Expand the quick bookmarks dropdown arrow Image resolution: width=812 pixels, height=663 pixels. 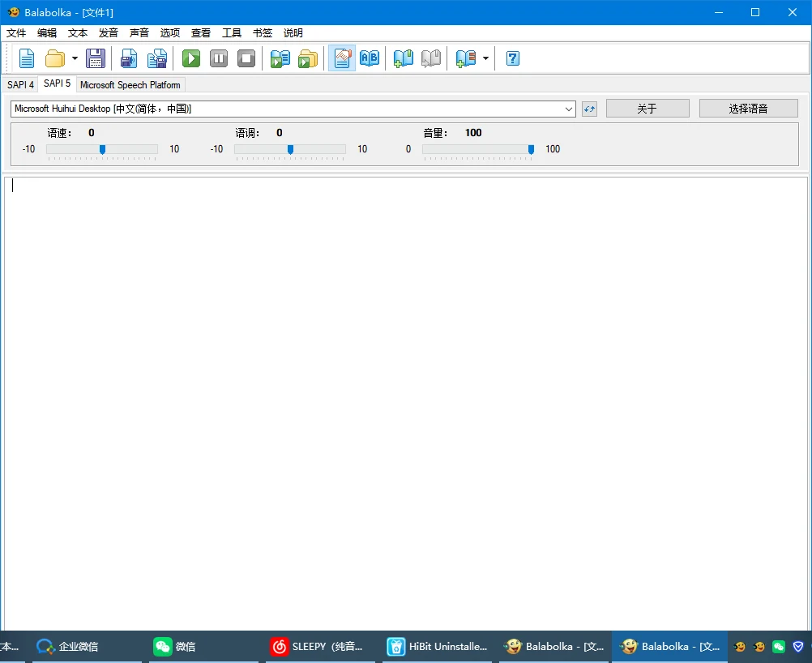(485, 58)
